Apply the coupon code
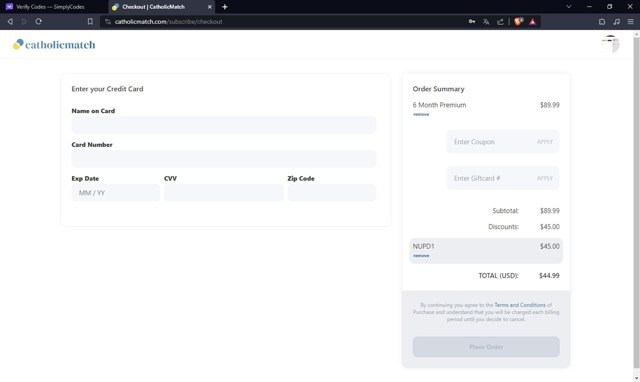This screenshot has width=640, height=382. [544, 142]
